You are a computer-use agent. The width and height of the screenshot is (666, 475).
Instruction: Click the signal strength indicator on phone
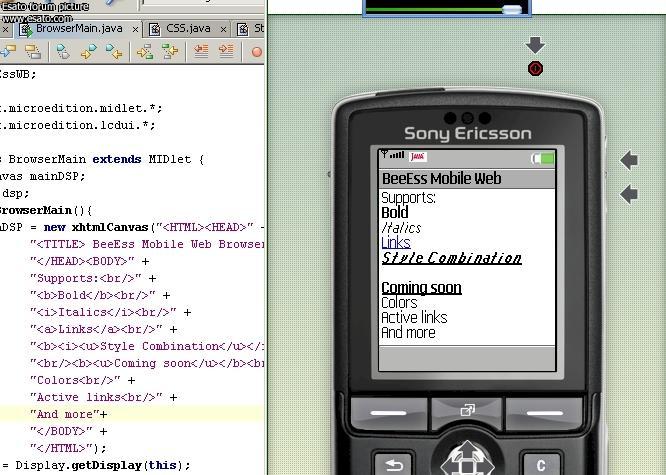click(x=392, y=155)
